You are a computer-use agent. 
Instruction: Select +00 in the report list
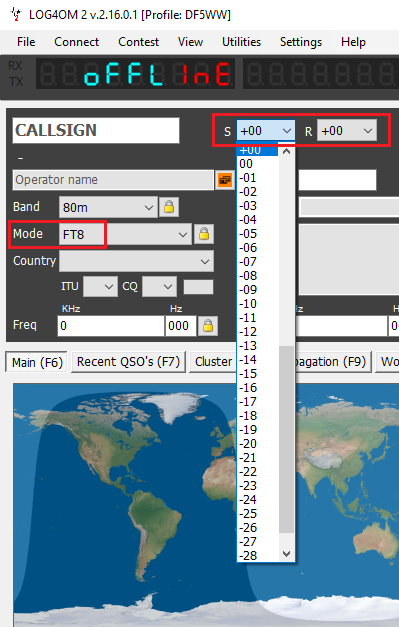coord(258,150)
